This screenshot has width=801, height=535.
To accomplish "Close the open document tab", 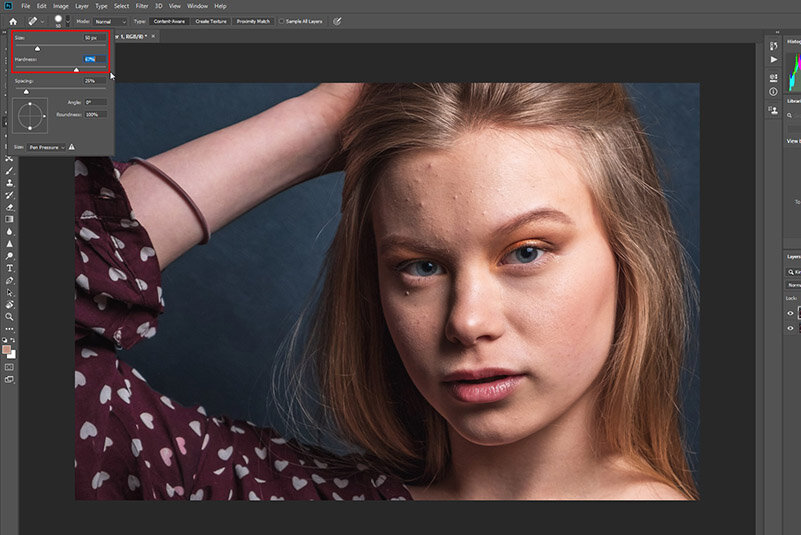I will click(153, 36).
